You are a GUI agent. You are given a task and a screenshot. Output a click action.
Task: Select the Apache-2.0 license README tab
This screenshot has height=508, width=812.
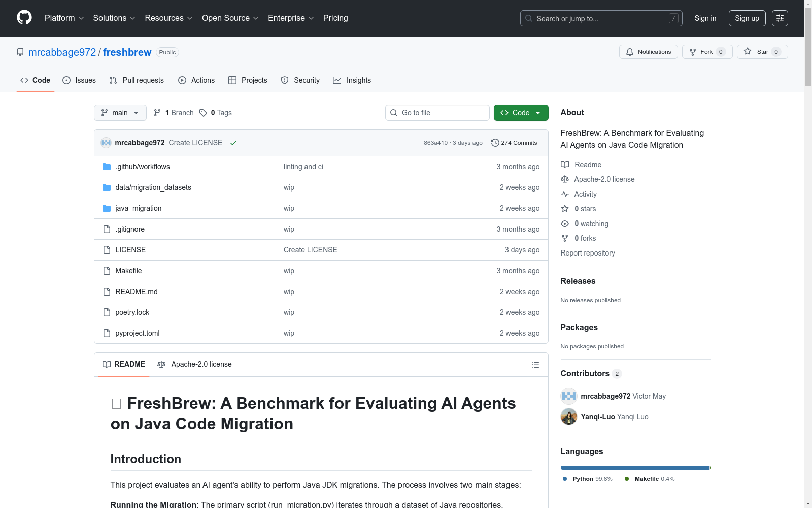point(195,364)
